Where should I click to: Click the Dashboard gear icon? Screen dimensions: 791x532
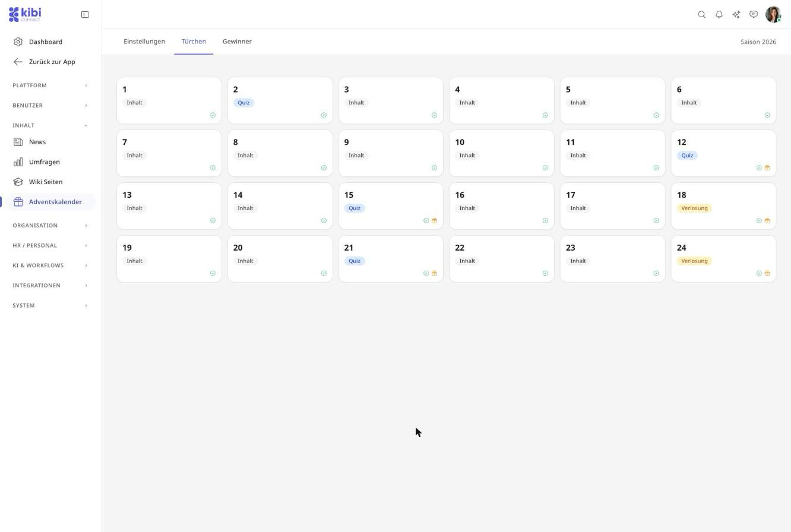pyautogui.click(x=18, y=42)
